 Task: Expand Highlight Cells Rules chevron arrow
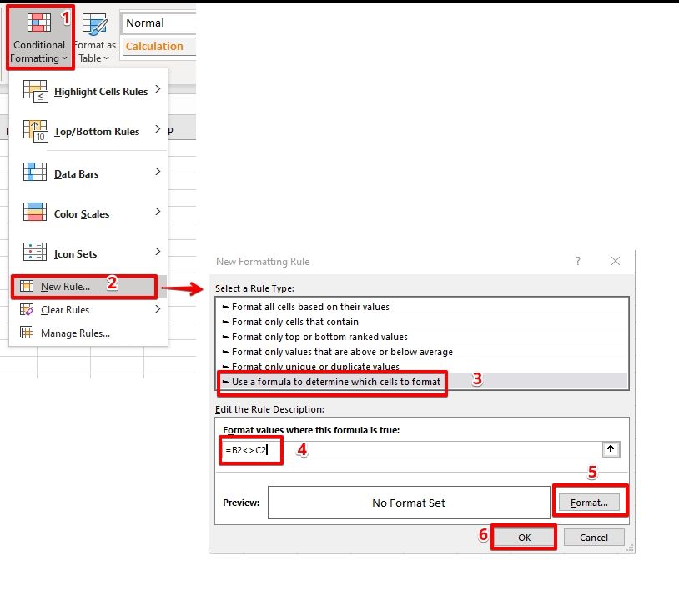coord(158,88)
